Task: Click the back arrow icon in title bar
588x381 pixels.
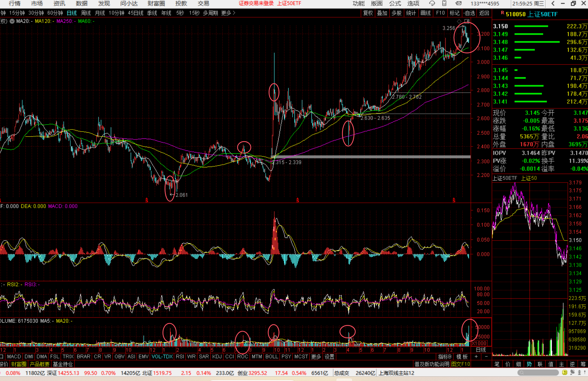Action: 553,4
